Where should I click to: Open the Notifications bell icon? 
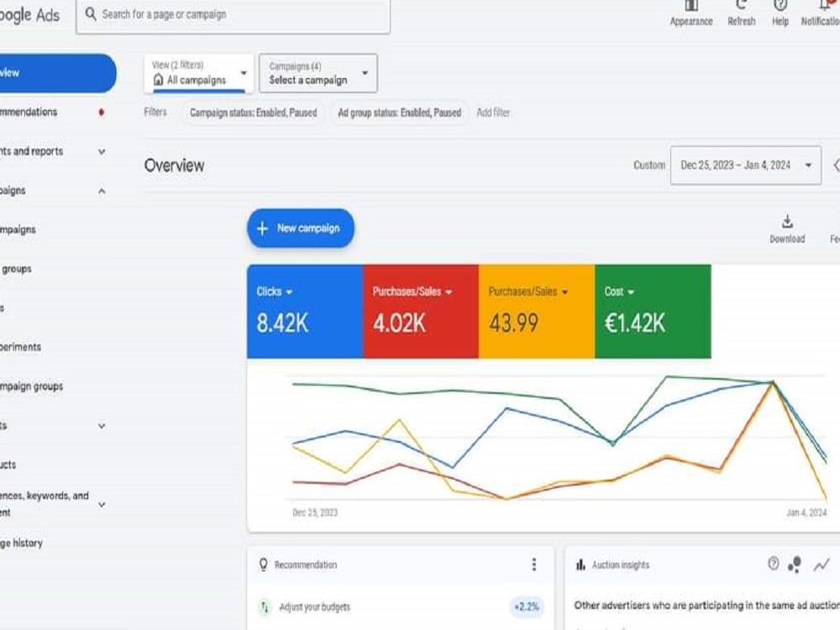[825, 5]
